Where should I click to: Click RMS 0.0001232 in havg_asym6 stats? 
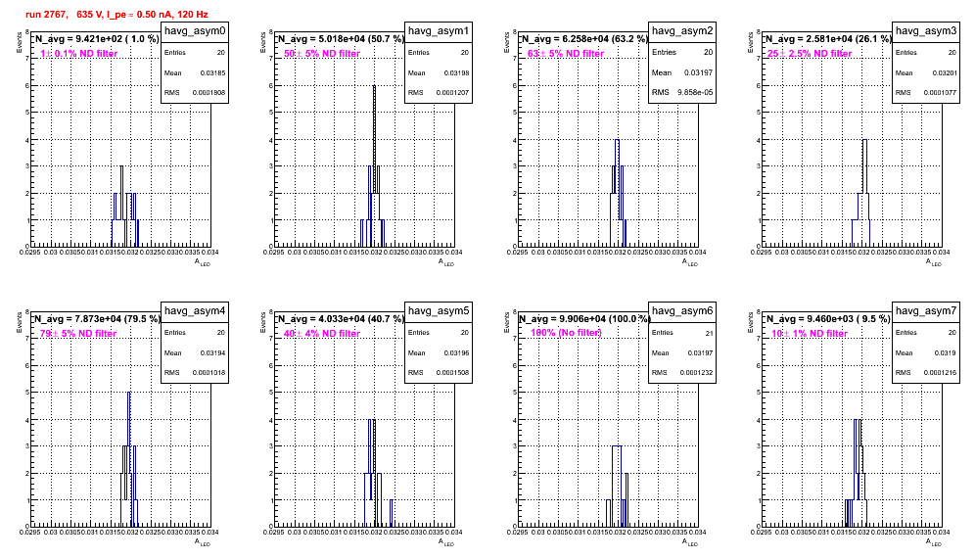pos(682,373)
